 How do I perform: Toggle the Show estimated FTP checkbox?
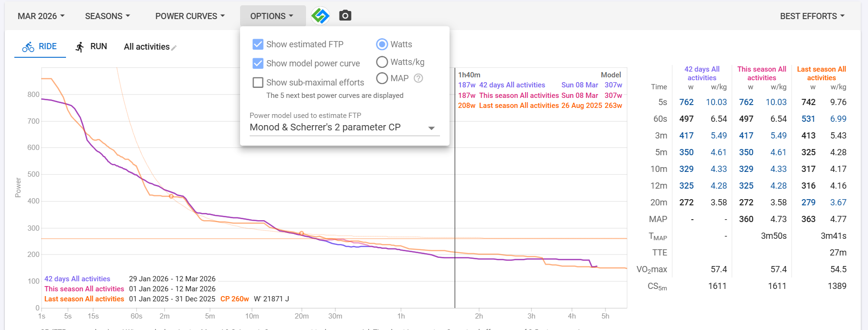pyautogui.click(x=258, y=44)
